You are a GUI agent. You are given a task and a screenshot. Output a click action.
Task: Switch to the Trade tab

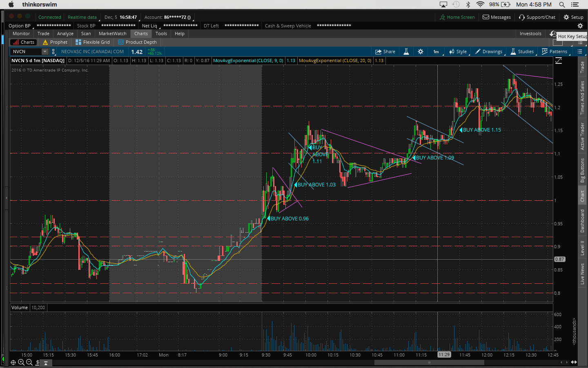(43, 34)
